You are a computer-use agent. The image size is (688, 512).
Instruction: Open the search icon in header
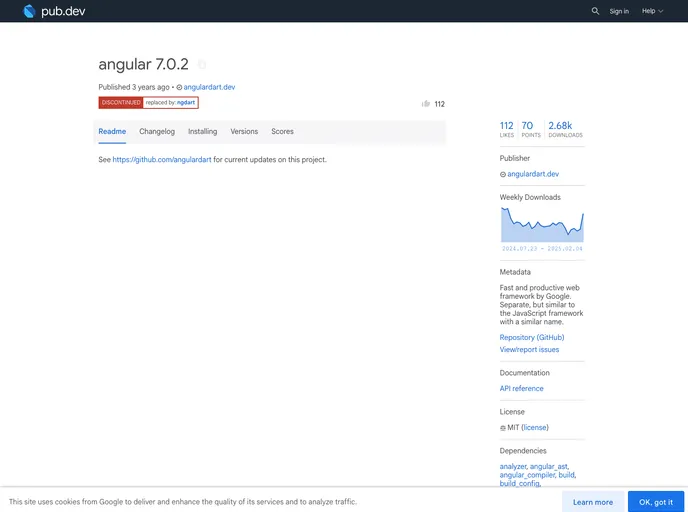coord(595,11)
